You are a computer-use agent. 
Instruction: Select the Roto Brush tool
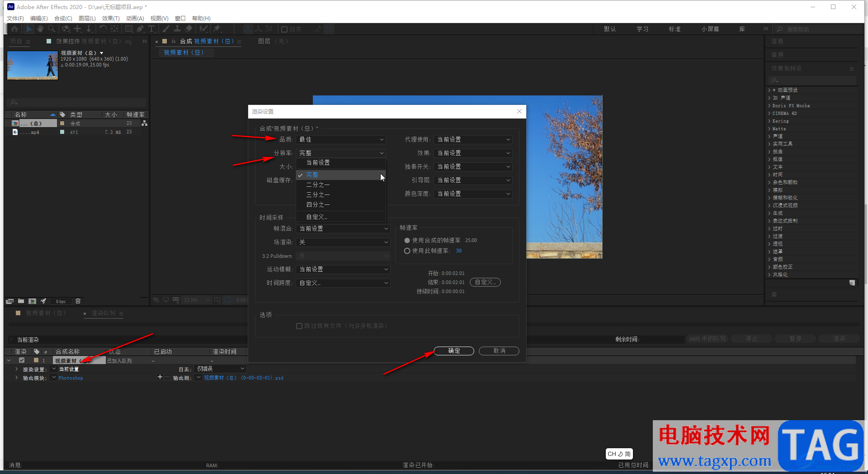203,29
